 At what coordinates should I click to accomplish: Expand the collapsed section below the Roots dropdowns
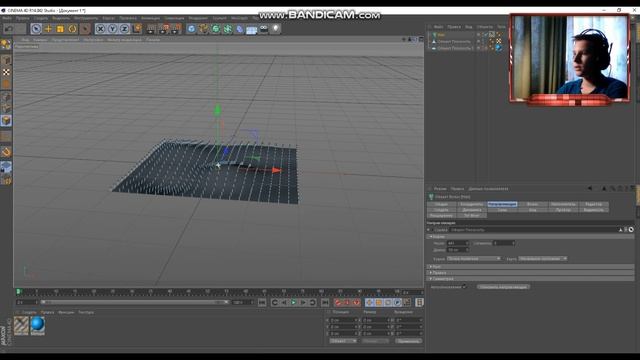(x=431, y=267)
